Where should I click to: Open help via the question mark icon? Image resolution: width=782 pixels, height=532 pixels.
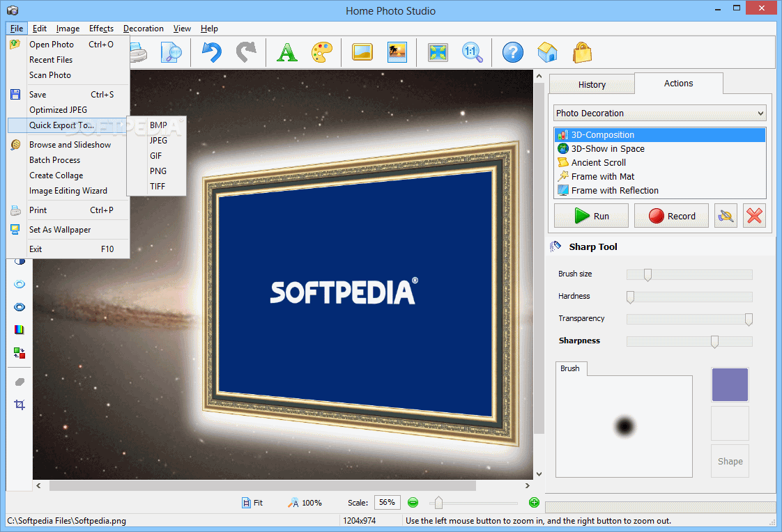tap(513, 52)
